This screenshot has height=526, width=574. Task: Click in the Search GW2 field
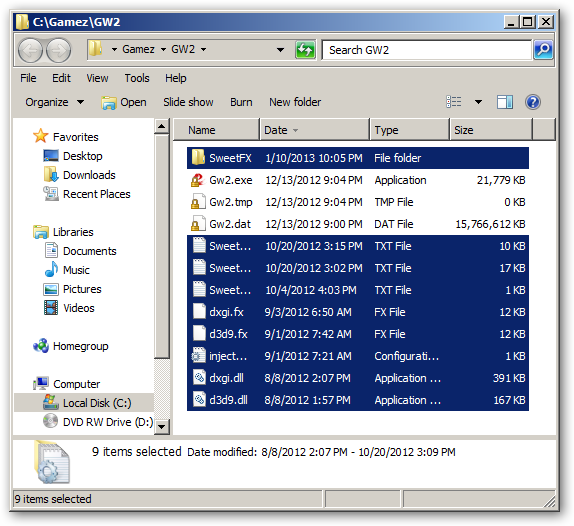click(426, 50)
